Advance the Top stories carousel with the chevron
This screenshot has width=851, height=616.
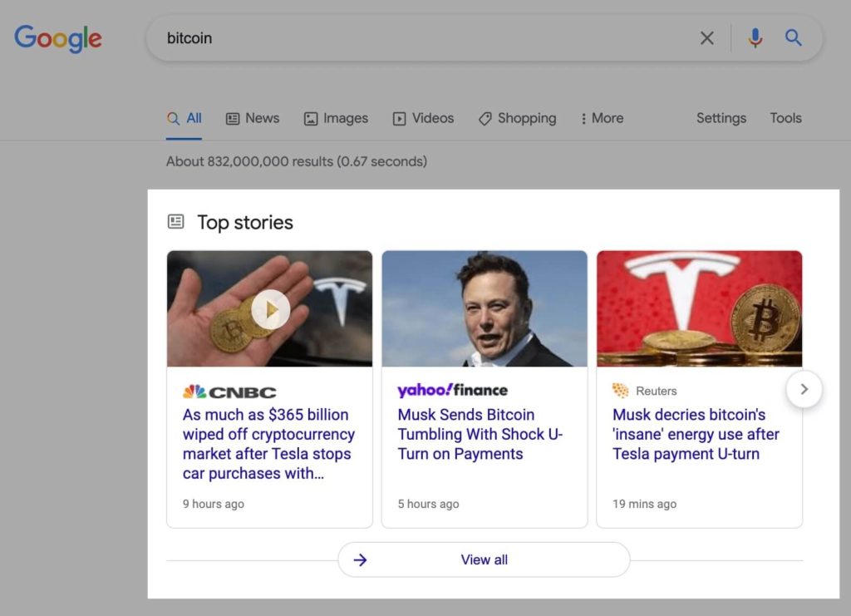pos(804,389)
